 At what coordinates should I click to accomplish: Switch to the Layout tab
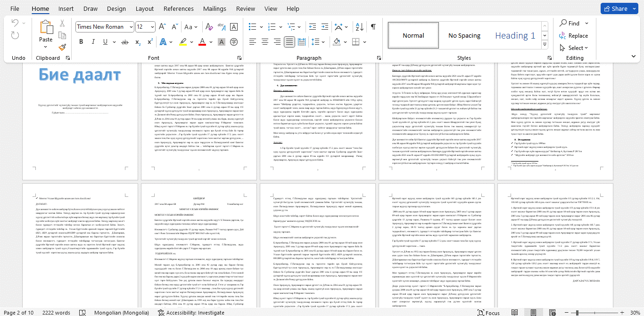pos(145,8)
